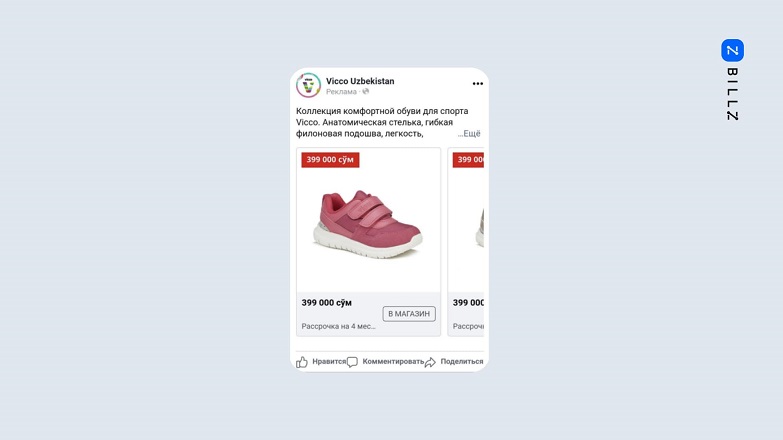Screen dimensions: 783x440
Task: Click the В МАГАЗИН shop button
Action: click(x=409, y=314)
